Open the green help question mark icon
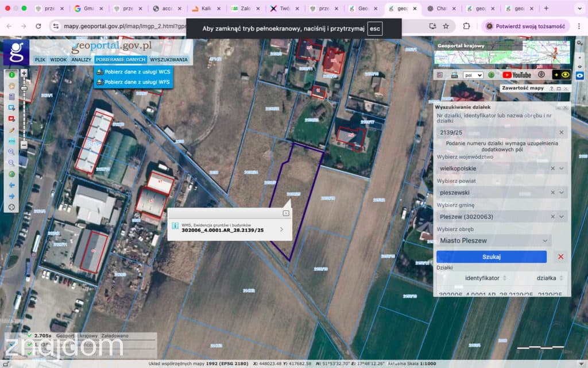 491,75
